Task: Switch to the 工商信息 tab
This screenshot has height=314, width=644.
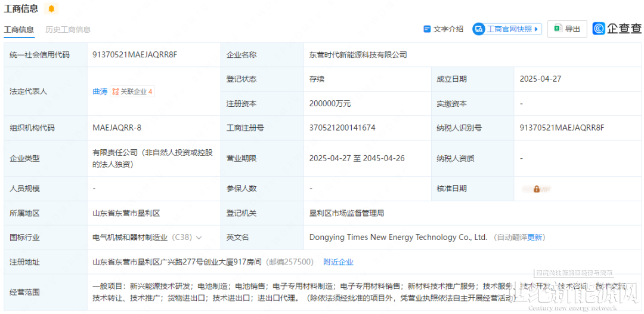Action: click(19, 30)
